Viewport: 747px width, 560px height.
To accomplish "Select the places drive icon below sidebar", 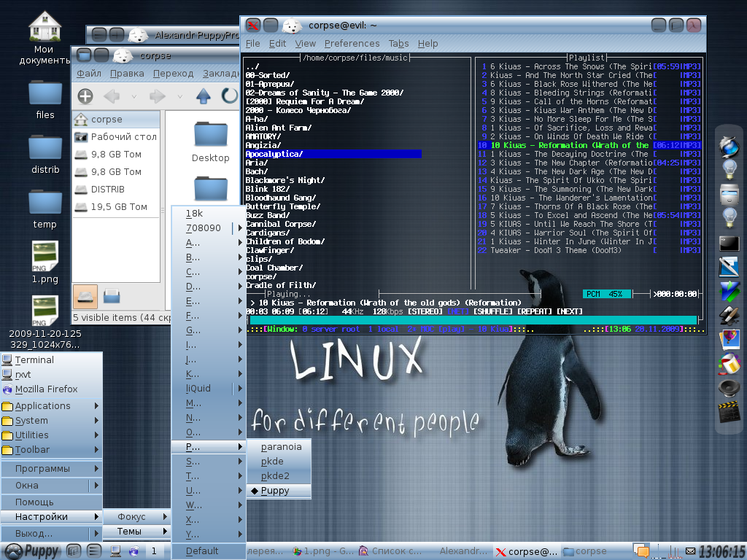I will pos(86,296).
